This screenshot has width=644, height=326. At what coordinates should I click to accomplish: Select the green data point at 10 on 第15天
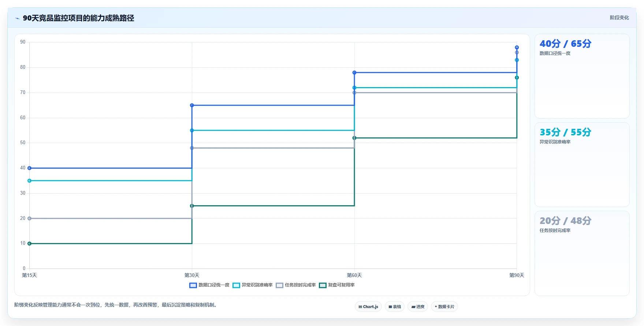click(x=30, y=244)
